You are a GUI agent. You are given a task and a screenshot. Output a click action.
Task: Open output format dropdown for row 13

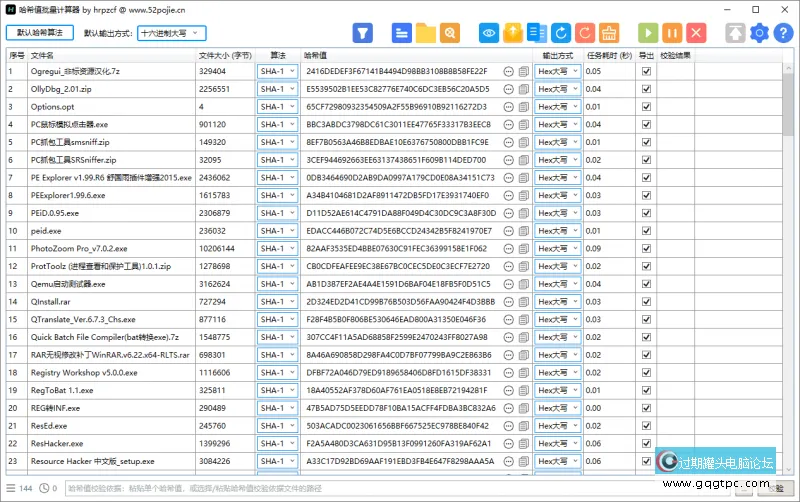558,284
